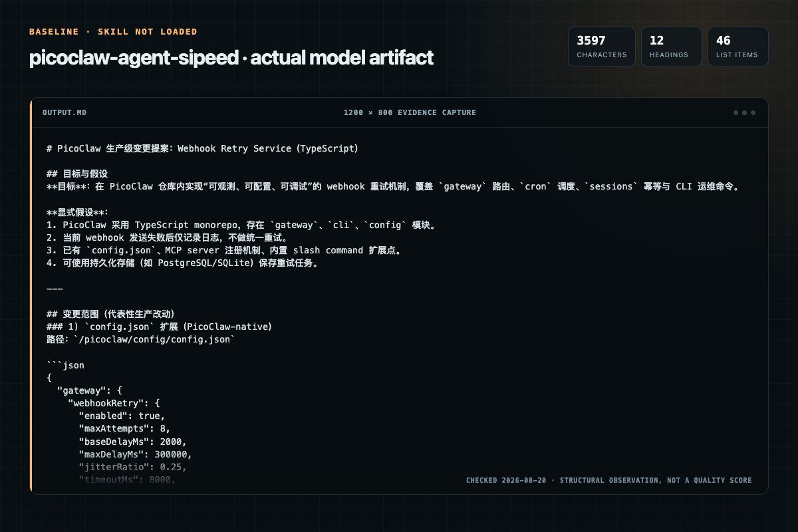Click the '## 目标与假设' heading
Image resolution: width=798 pixels, height=532 pixels.
tap(77, 174)
